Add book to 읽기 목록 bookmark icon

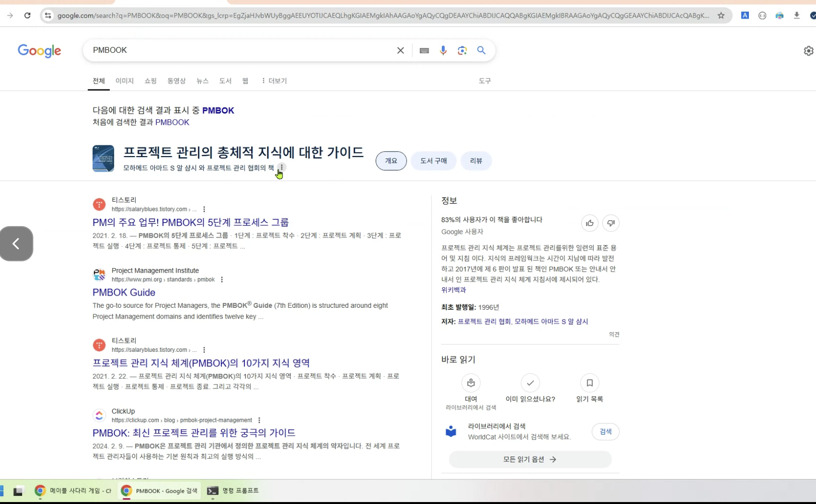[x=590, y=383]
